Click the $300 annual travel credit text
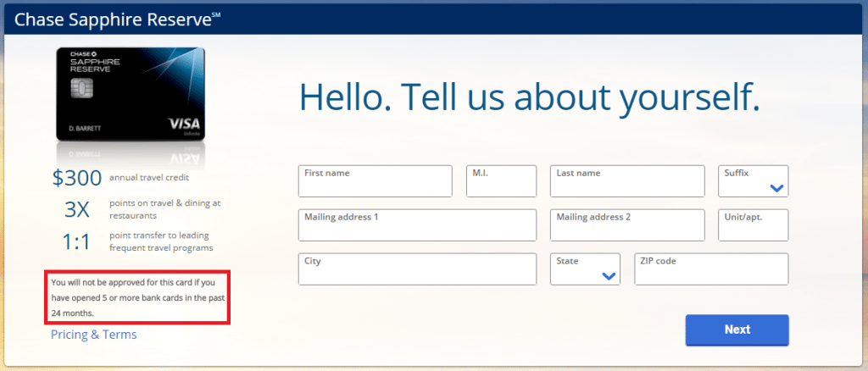This screenshot has width=868, height=371. 120,178
